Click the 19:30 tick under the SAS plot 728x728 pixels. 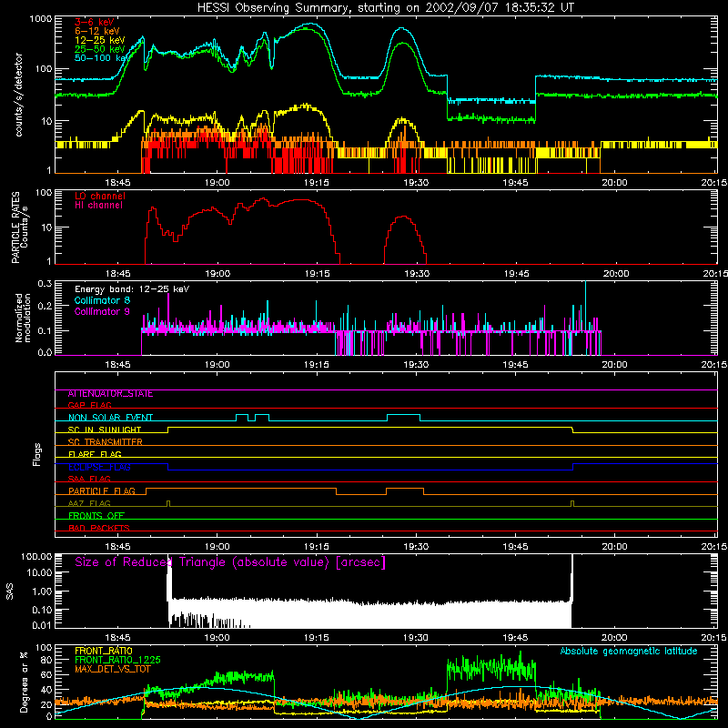416,638
